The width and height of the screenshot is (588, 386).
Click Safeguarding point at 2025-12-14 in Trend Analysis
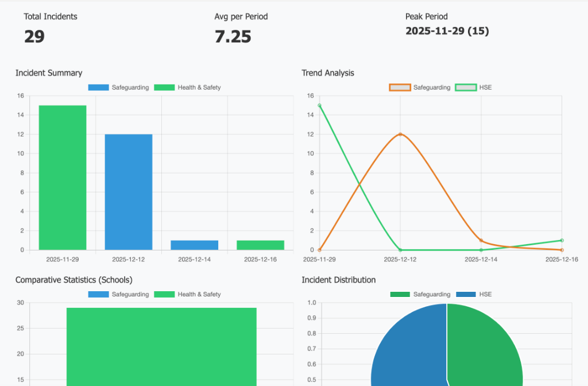(481, 241)
